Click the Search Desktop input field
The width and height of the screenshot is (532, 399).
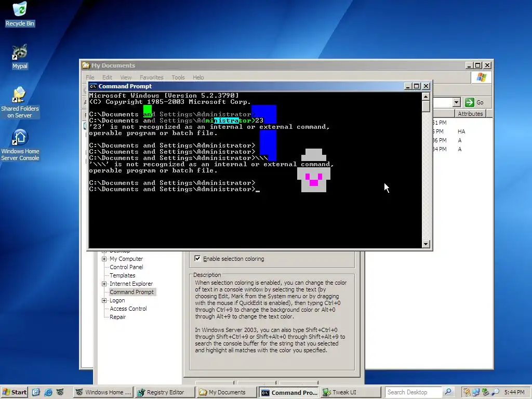coord(413,392)
